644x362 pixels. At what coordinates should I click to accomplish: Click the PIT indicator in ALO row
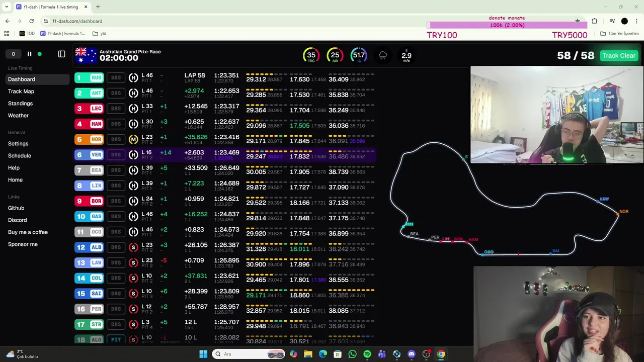click(116, 340)
